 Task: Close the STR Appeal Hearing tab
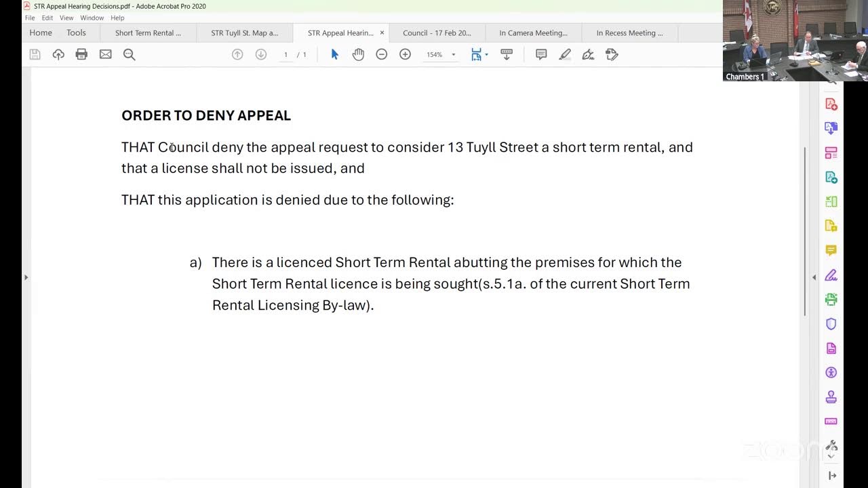click(x=382, y=33)
